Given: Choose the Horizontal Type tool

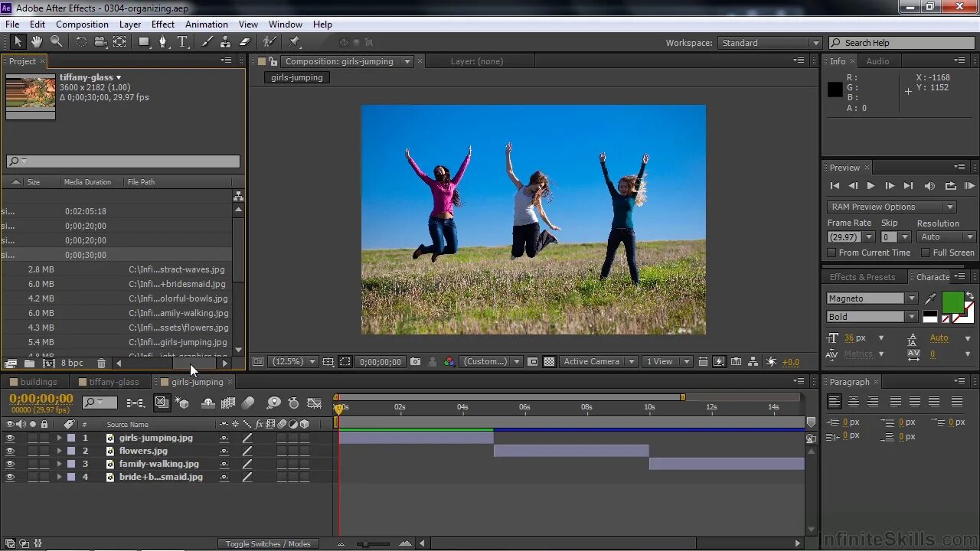Looking at the screenshot, I should (x=182, y=42).
